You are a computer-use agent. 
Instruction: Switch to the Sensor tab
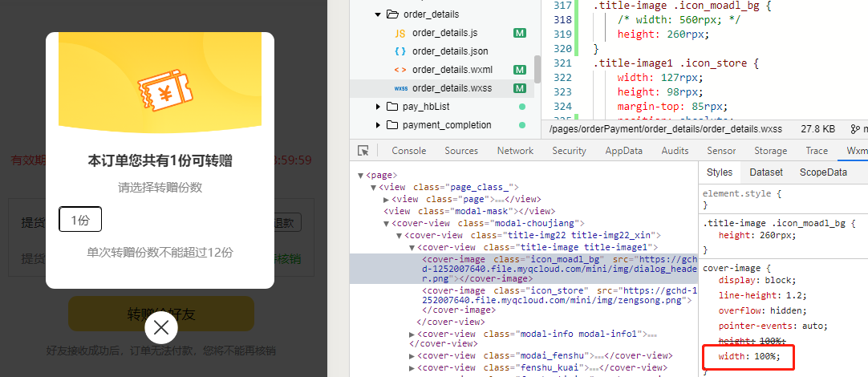[721, 151]
